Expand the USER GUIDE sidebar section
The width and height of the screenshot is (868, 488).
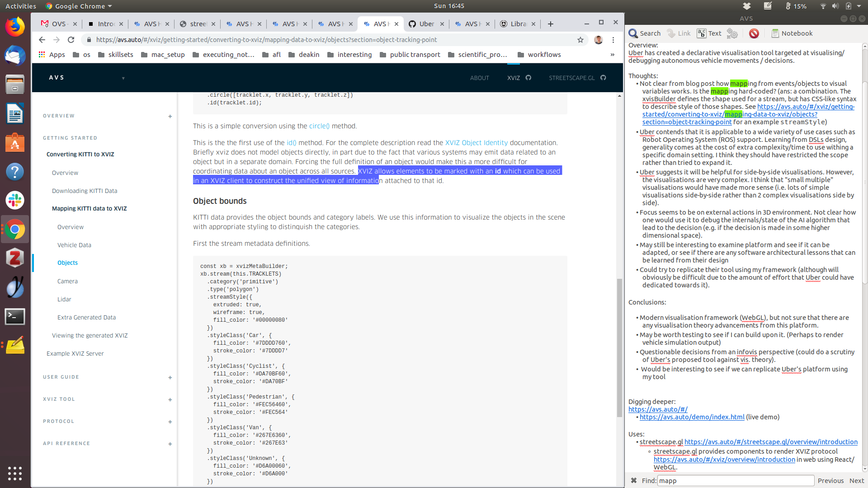click(x=170, y=377)
